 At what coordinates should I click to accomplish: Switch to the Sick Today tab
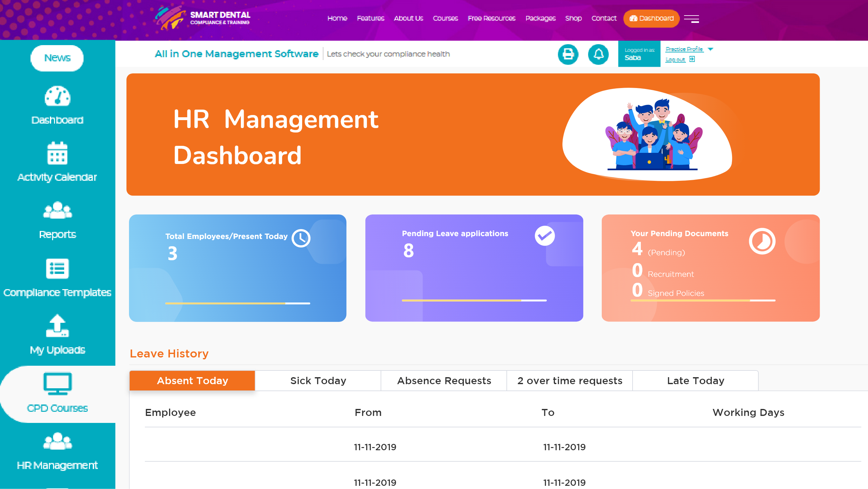(318, 380)
